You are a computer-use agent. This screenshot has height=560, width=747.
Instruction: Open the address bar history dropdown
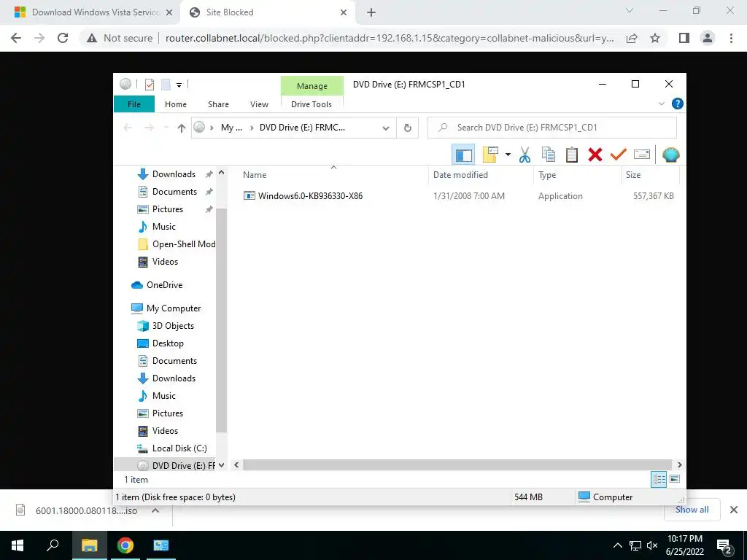coord(386,128)
